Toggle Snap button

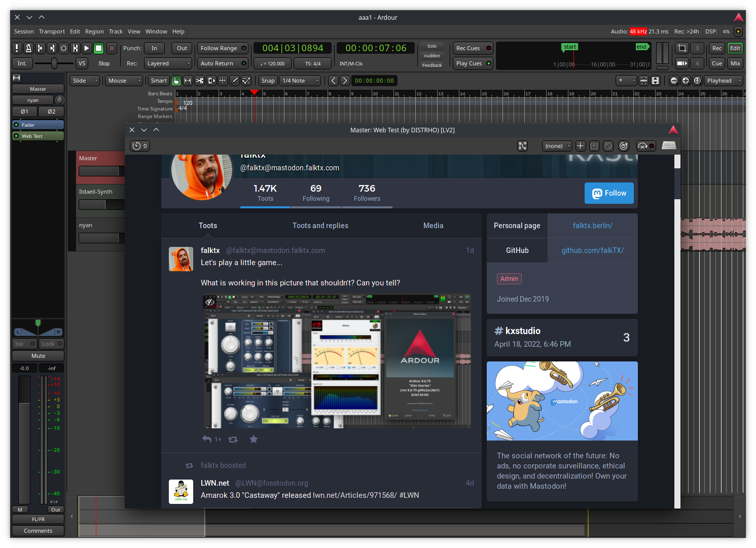tap(268, 81)
